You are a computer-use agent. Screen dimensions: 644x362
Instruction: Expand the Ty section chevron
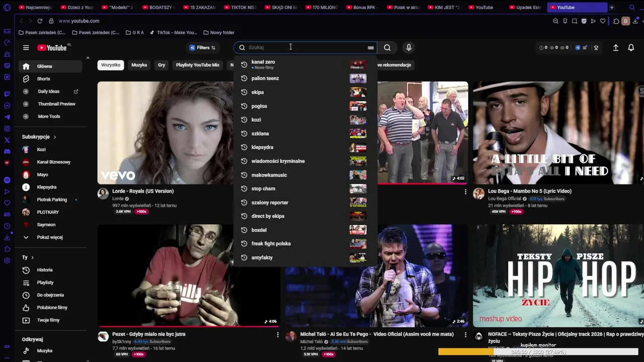[32, 257]
